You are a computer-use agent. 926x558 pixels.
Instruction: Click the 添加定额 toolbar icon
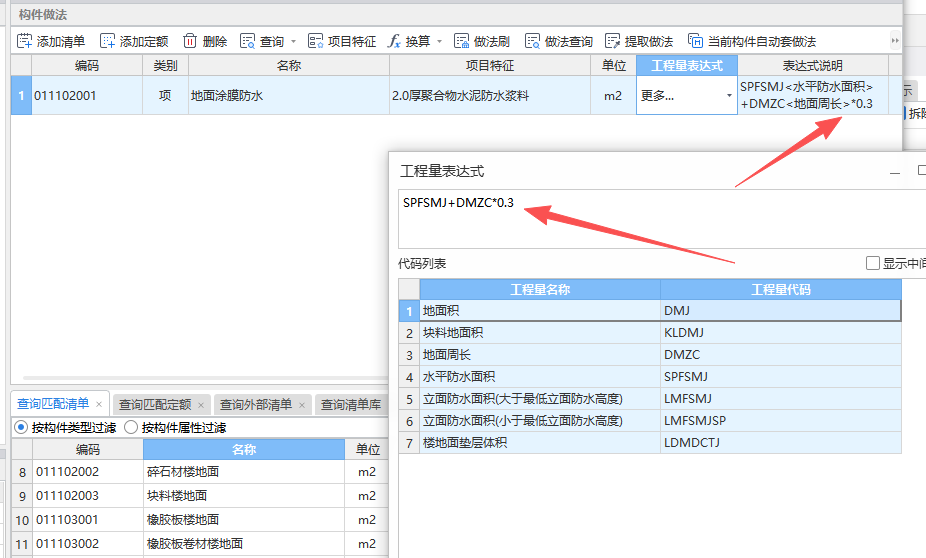[107, 41]
